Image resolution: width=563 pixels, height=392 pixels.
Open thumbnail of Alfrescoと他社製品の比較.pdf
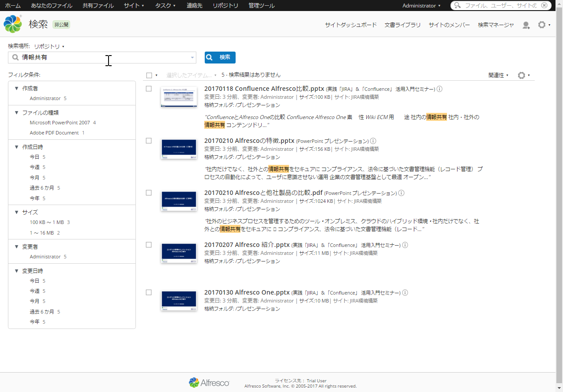pos(179,201)
